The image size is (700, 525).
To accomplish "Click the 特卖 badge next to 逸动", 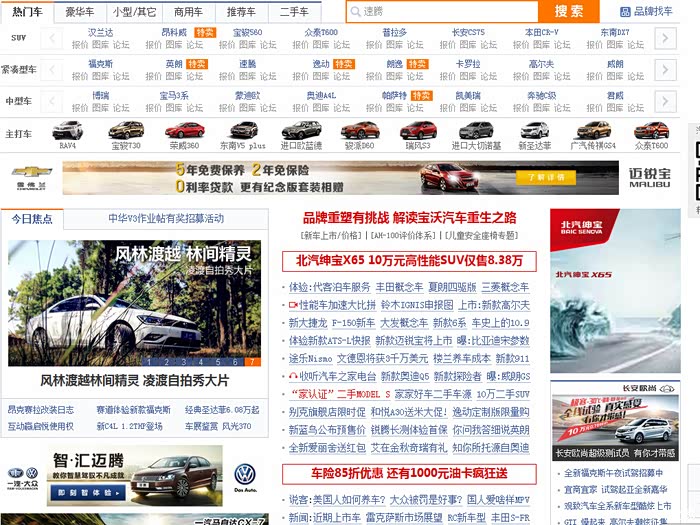I will click(x=344, y=64).
